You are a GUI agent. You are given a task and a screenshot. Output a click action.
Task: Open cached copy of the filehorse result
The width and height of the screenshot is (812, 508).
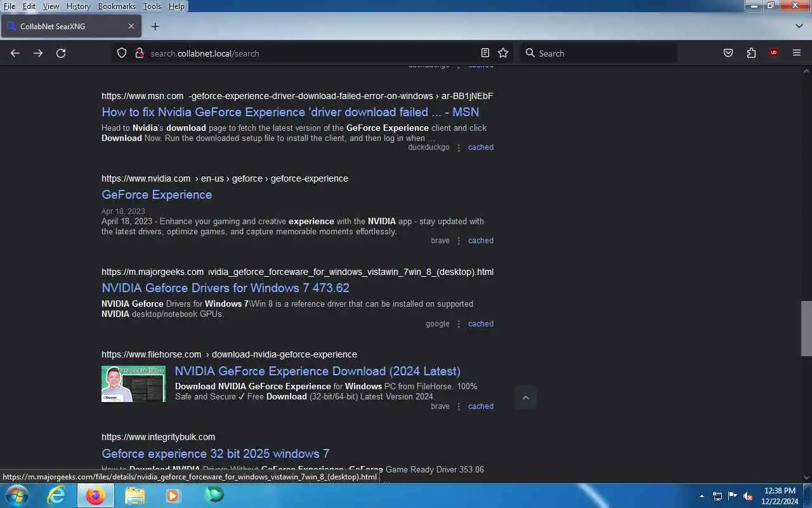481,406
